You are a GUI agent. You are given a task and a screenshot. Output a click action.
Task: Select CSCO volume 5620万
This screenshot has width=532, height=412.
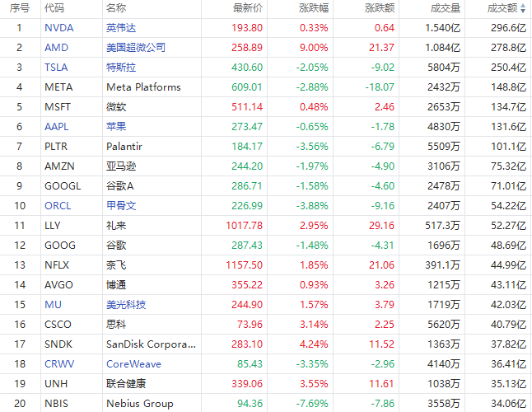point(444,324)
